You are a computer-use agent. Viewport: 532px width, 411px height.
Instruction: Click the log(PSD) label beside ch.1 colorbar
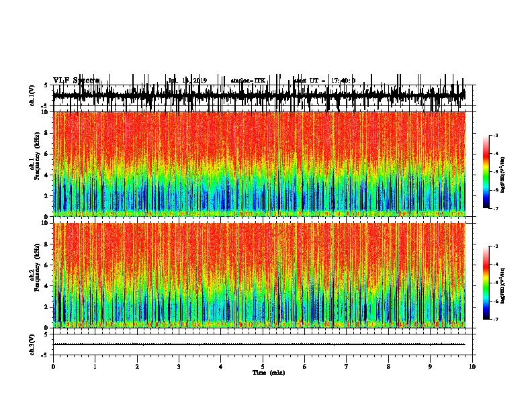tap(502, 175)
